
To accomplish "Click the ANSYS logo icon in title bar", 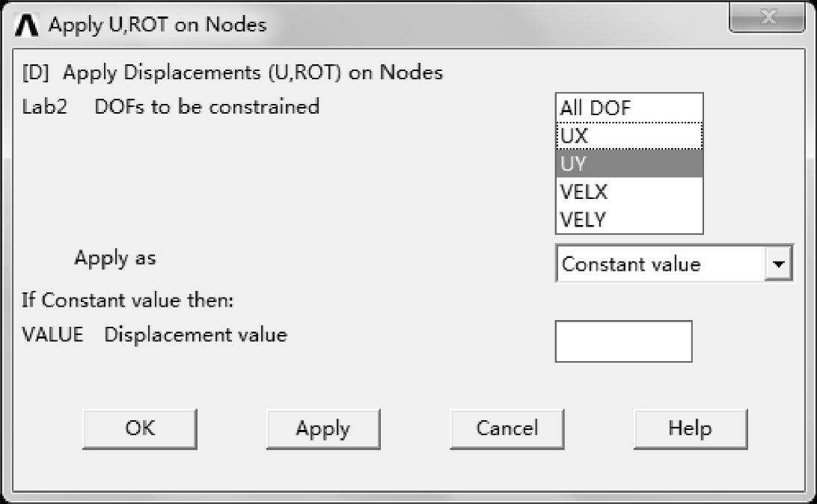I will pos(30,25).
